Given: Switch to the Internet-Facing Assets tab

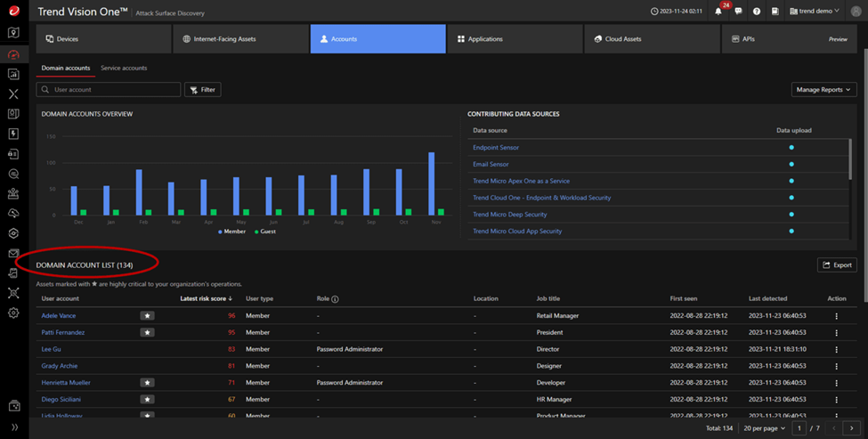Looking at the screenshot, I should point(240,39).
